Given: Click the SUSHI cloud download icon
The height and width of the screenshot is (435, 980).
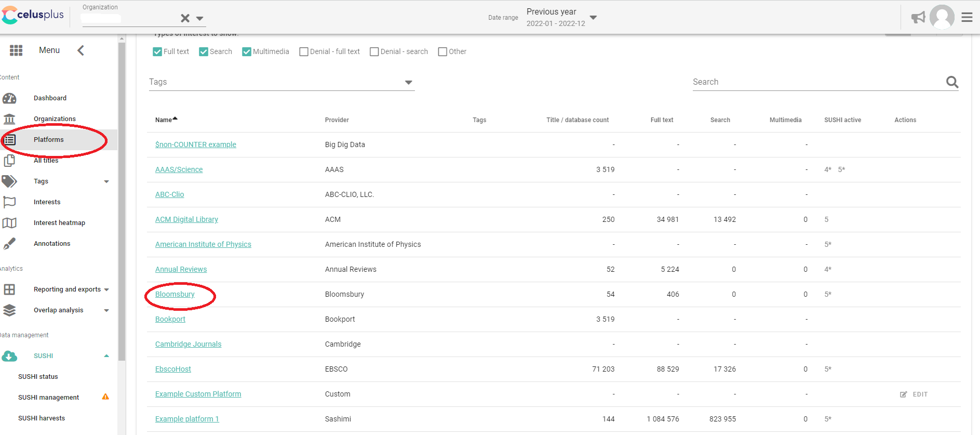Looking at the screenshot, I should pyautogui.click(x=9, y=356).
